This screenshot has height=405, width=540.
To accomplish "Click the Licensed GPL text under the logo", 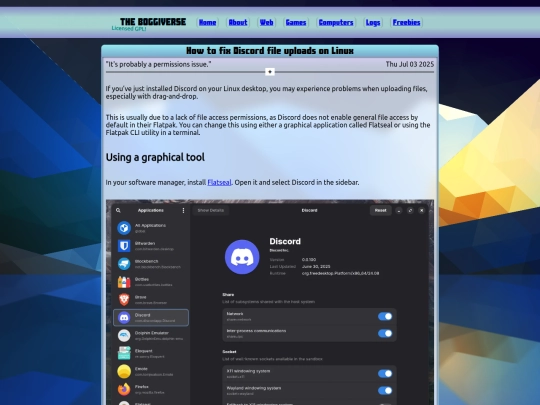I will coord(129,29).
